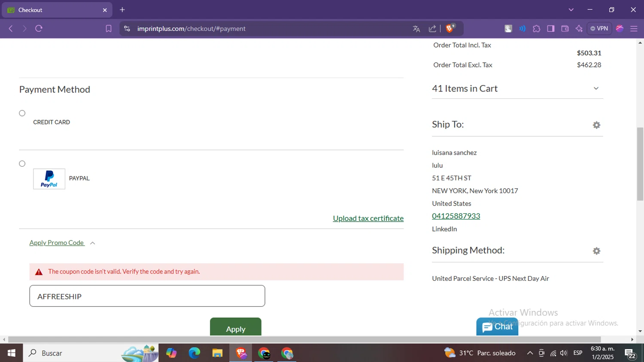Click the network wifi tray icon

click(x=553, y=353)
